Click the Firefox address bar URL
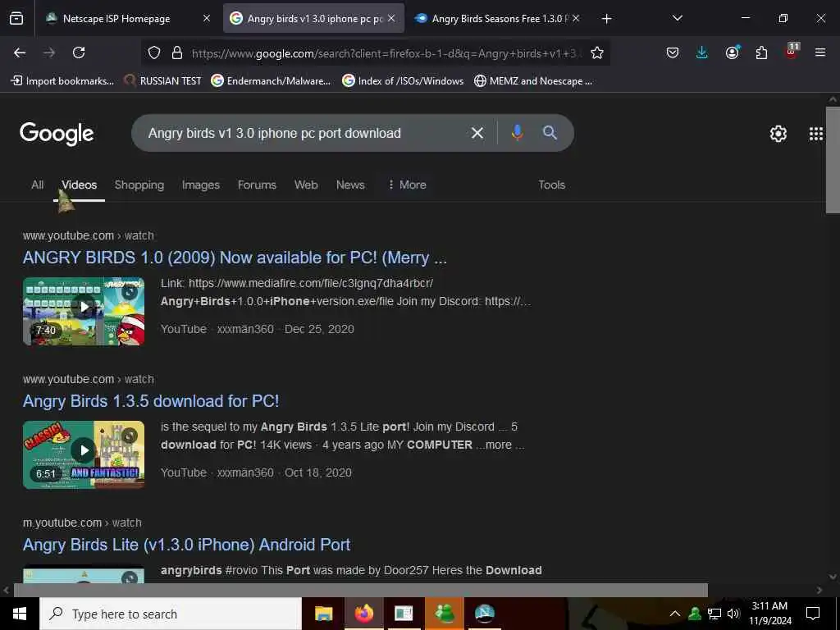Screen dimensions: 840x630 (386, 53)
